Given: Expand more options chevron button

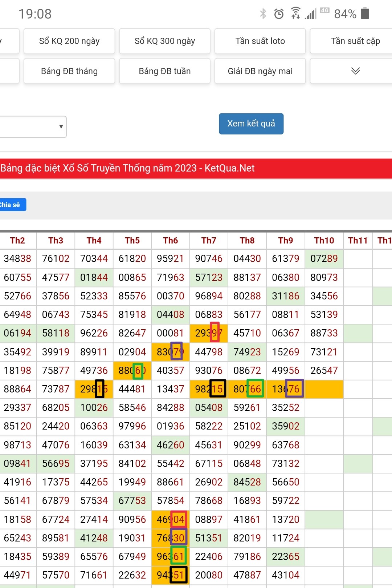Looking at the screenshot, I should point(351,71).
